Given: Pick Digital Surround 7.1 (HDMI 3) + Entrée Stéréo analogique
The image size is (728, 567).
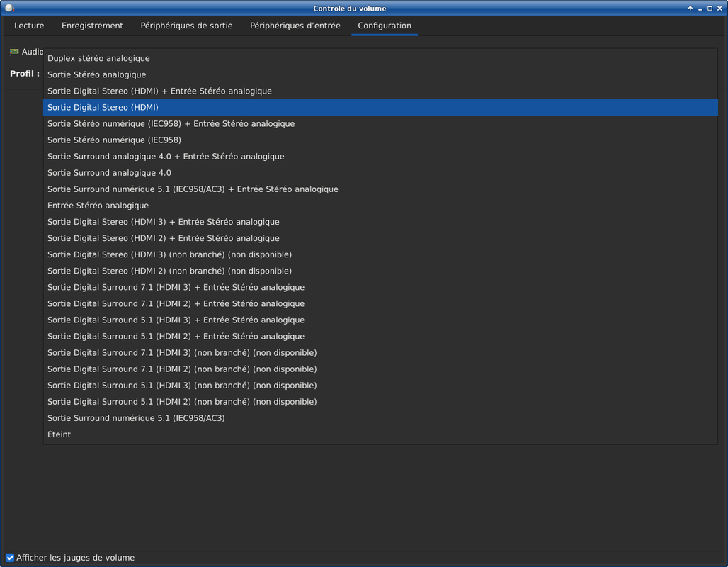Looking at the screenshot, I should point(380,287).
